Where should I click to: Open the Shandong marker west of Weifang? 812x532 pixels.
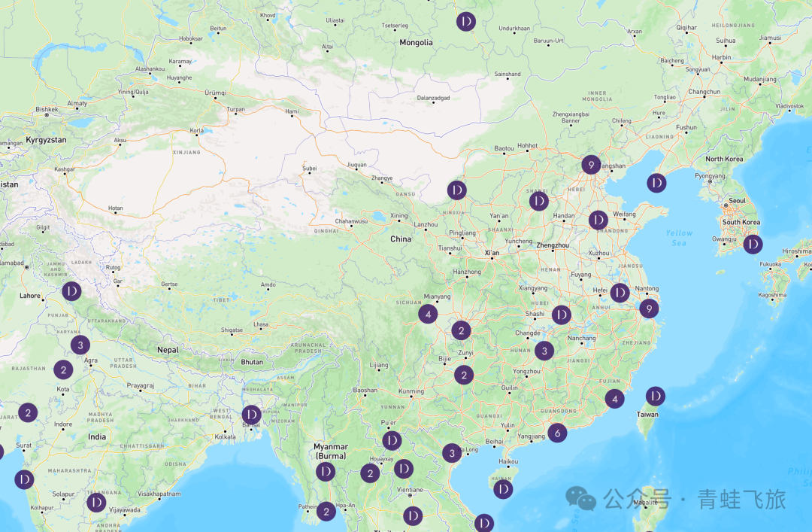598,220
